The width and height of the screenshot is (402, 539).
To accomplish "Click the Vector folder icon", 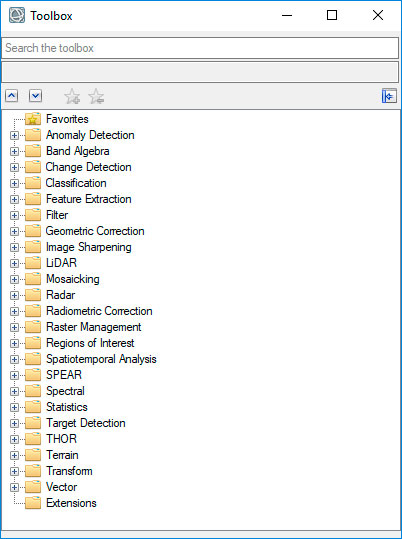I will (33, 487).
